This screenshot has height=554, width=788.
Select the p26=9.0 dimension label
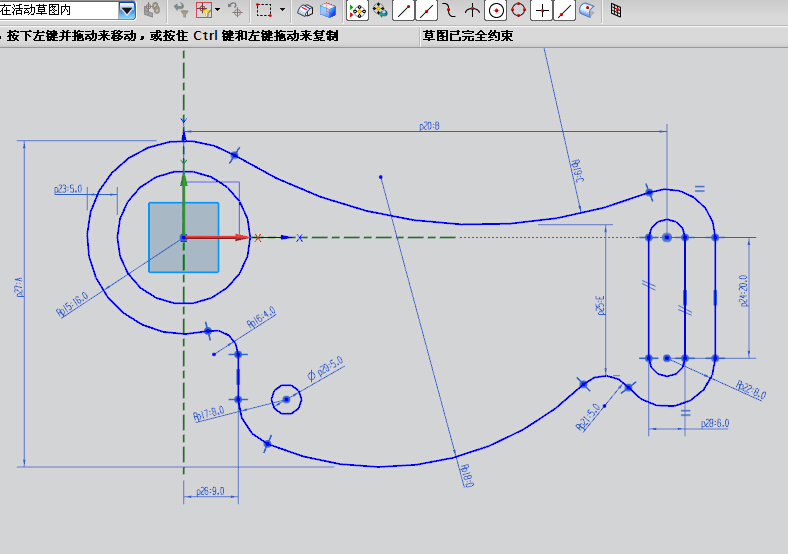(x=209, y=491)
